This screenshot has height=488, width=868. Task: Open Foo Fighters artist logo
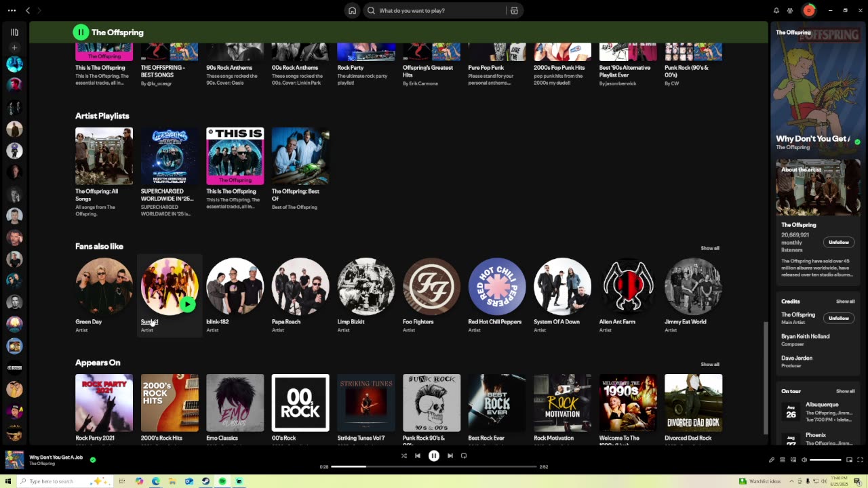[x=431, y=286]
